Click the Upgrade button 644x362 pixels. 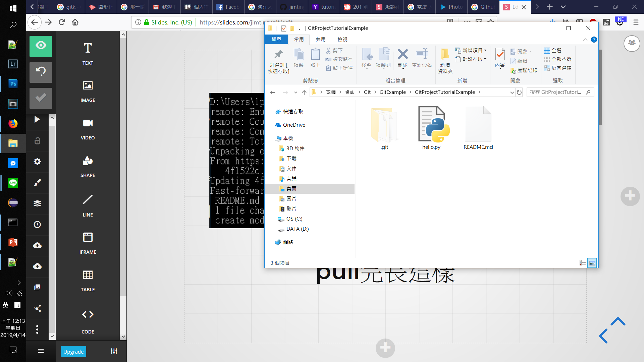(x=73, y=352)
